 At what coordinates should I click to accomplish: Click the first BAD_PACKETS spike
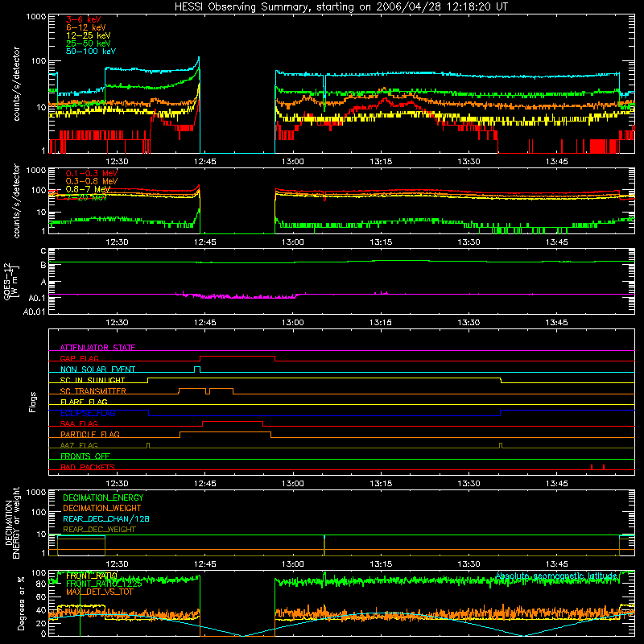click(x=592, y=467)
